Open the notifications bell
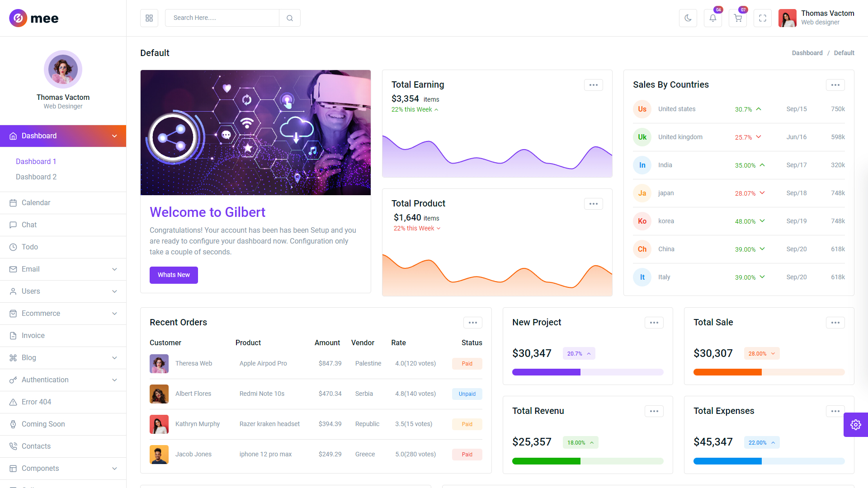Screen dimensions: 868x488 (712, 18)
